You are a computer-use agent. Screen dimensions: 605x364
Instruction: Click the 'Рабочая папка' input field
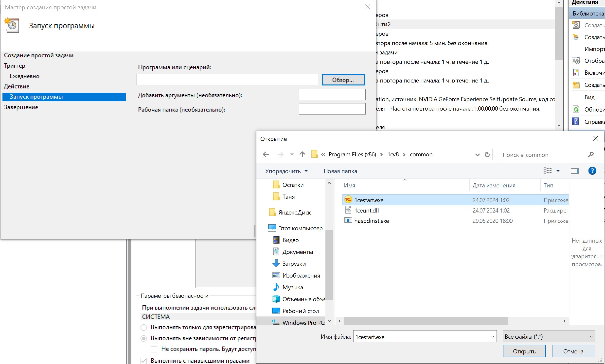[332, 109]
